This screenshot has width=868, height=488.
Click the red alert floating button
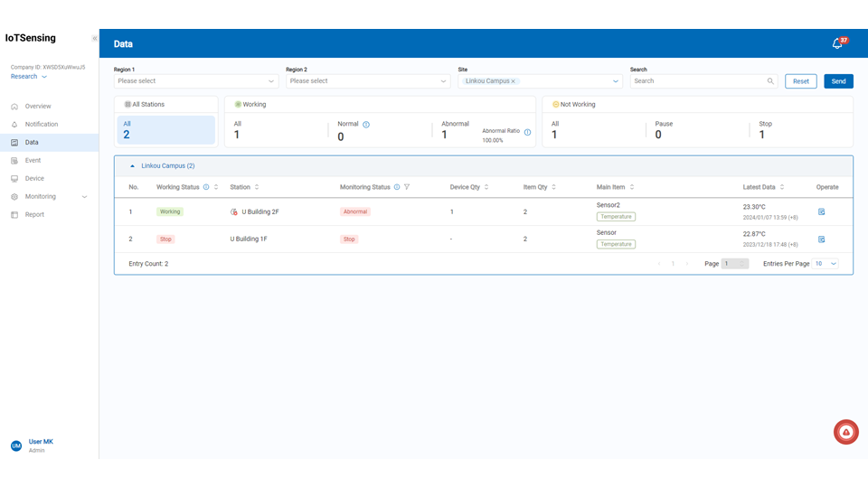pyautogui.click(x=845, y=432)
